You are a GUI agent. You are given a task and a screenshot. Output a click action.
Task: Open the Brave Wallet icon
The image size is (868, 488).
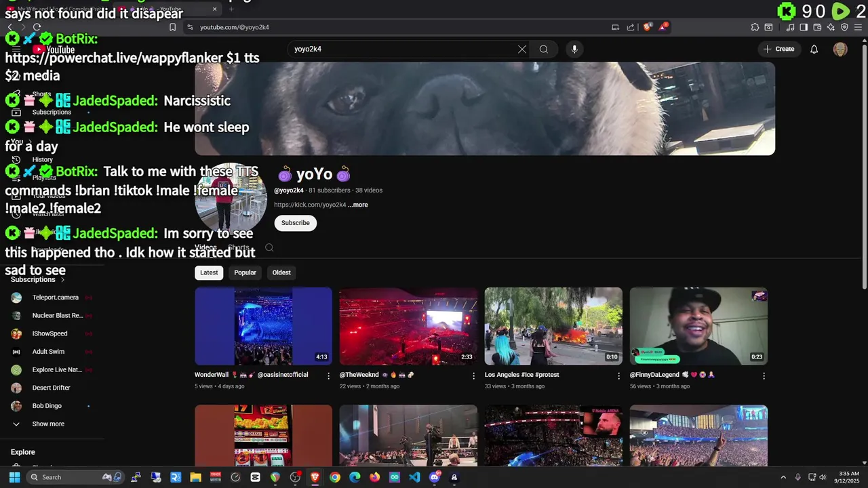[x=817, y=27]
